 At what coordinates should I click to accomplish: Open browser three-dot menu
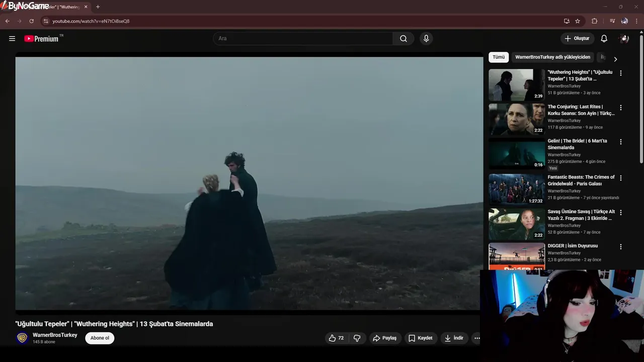(x=636, y=21)
